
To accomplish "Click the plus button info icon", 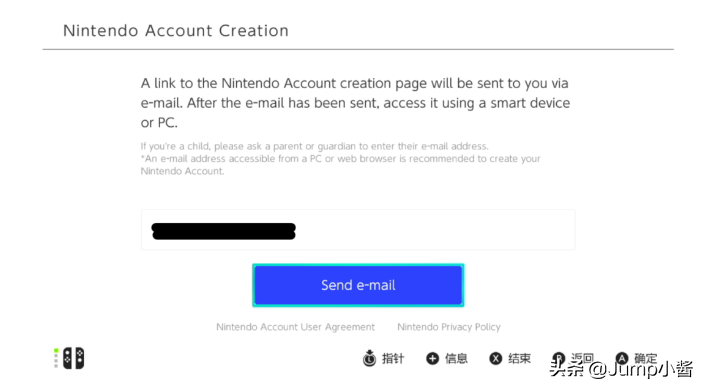I will pos(432,358).
